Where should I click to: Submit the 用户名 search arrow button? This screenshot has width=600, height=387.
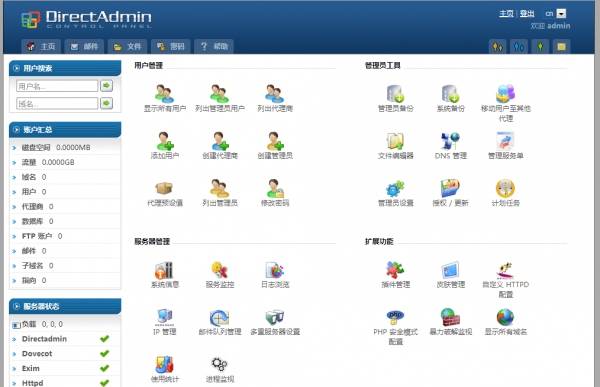click(106, 86)
